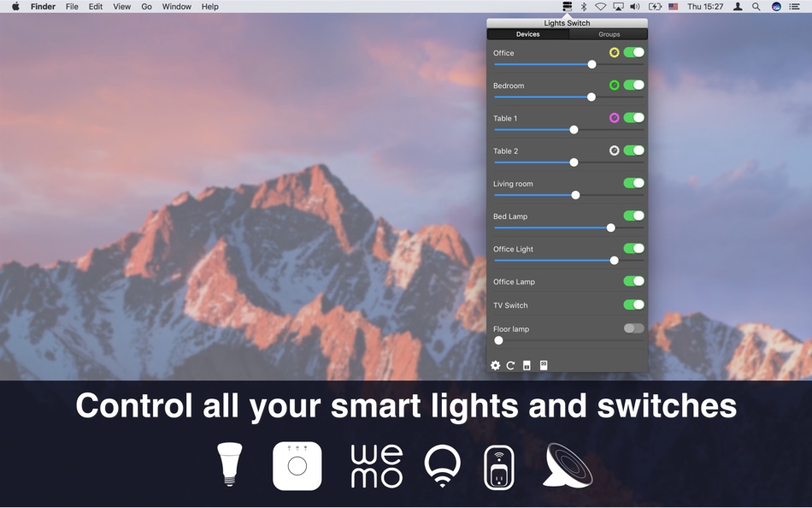The height and width of the screenshot is (508, 812).
Task: Switch to the Groups tab
Action: (x=609, y=34)
